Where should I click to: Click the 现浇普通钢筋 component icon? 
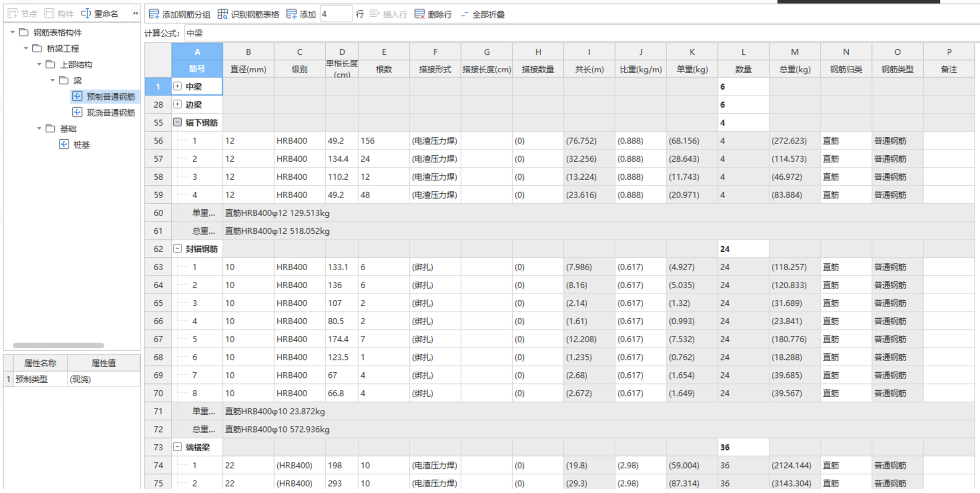(77, 112)
